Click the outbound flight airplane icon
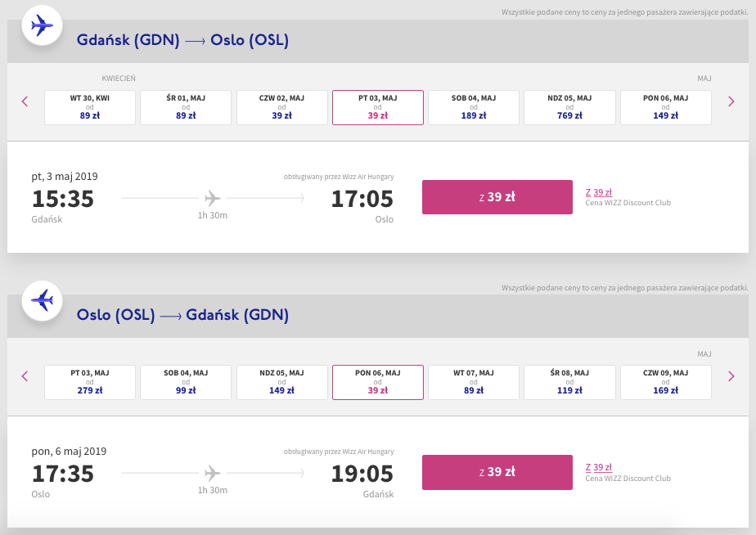The image size is (756, 535). (x=41, y=26)
